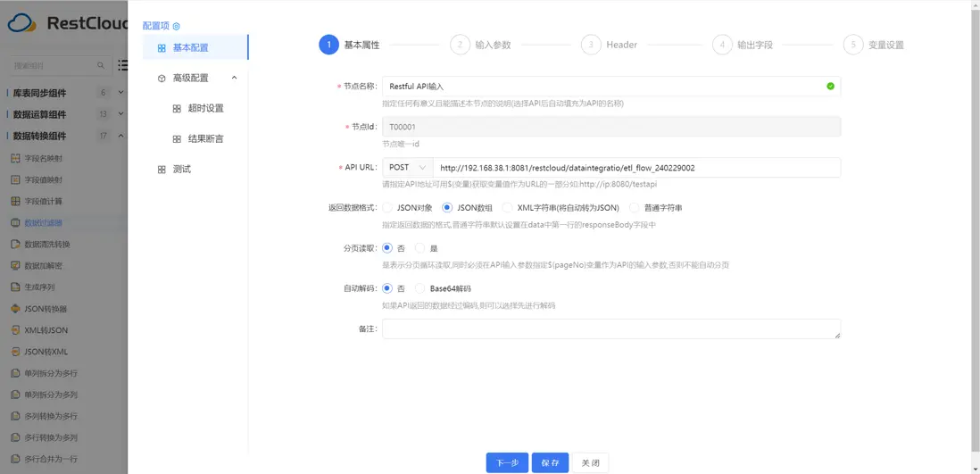Go to step 2 输入参数

coord(480,45)
